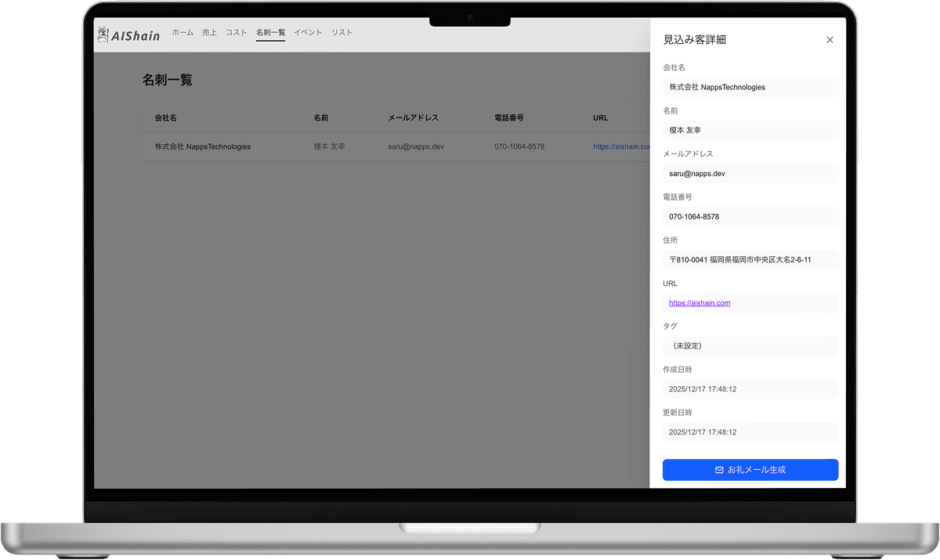The width and height of the screenshot is (940, 560).
Task: Click the タグ field showing 未設定
Action: point(750,345)
